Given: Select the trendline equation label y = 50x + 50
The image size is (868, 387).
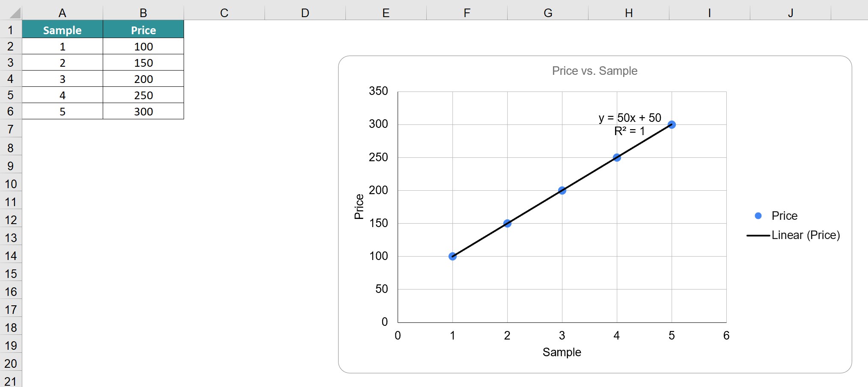Looking at the screenshot, I should coord(630,118).
